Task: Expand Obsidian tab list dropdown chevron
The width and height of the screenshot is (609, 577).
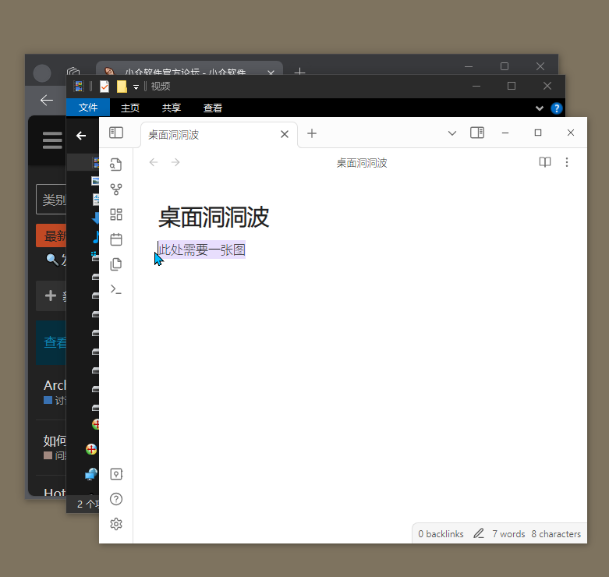Action: point(452,134)
